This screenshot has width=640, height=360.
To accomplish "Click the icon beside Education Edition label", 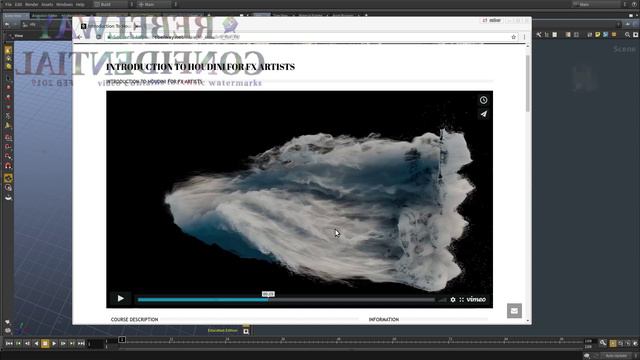I will point(246,331).
